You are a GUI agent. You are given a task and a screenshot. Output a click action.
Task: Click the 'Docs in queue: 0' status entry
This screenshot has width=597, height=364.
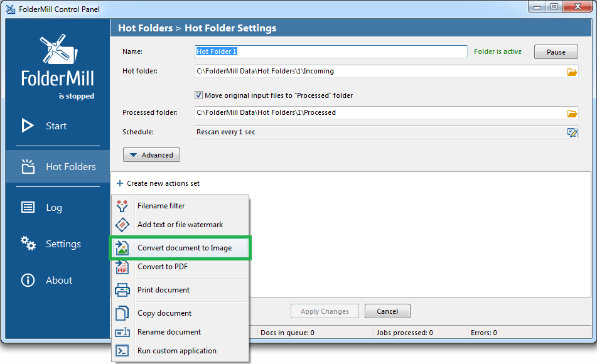pyautogui.click(x=288, y=333)
